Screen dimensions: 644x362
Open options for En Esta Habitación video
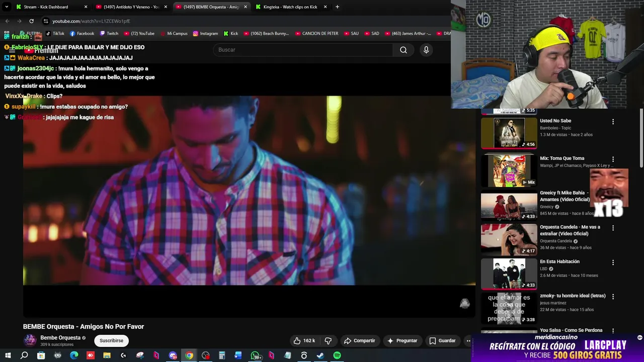613,262
